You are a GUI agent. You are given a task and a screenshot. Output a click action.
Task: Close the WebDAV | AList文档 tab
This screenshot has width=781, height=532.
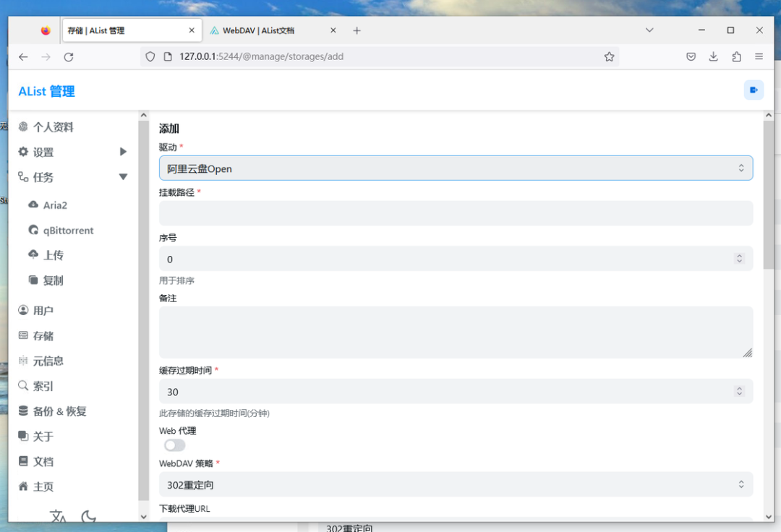333,30
